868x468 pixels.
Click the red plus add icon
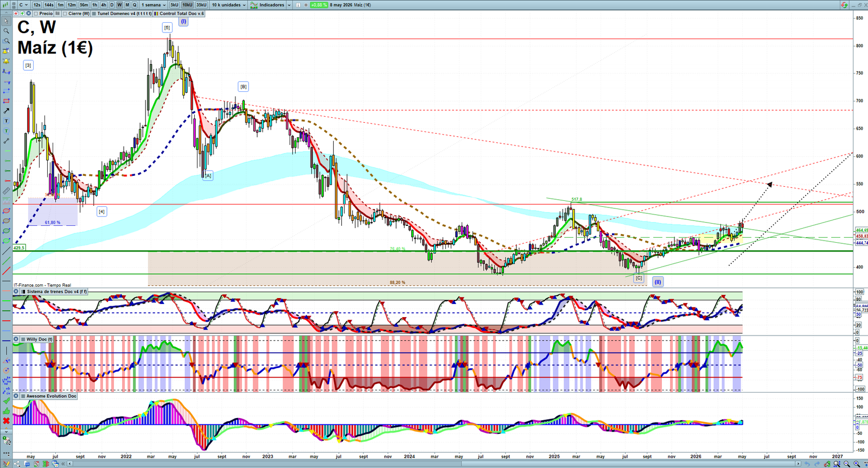(16, 14)
